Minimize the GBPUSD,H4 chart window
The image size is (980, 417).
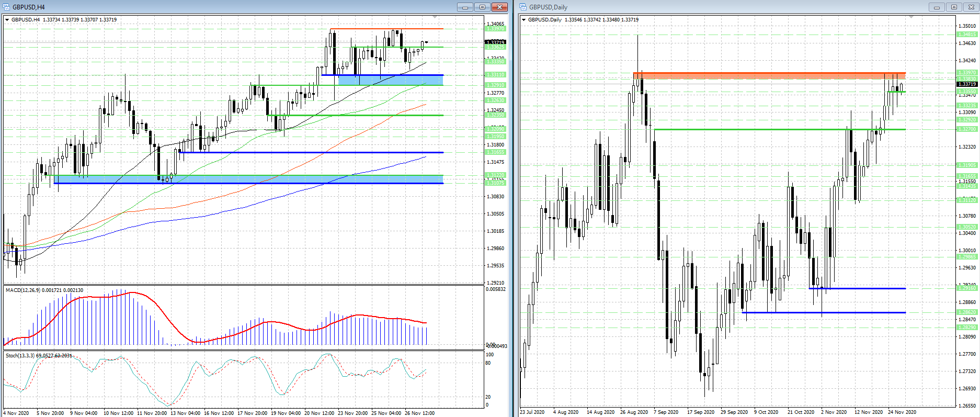click(465, 7)
